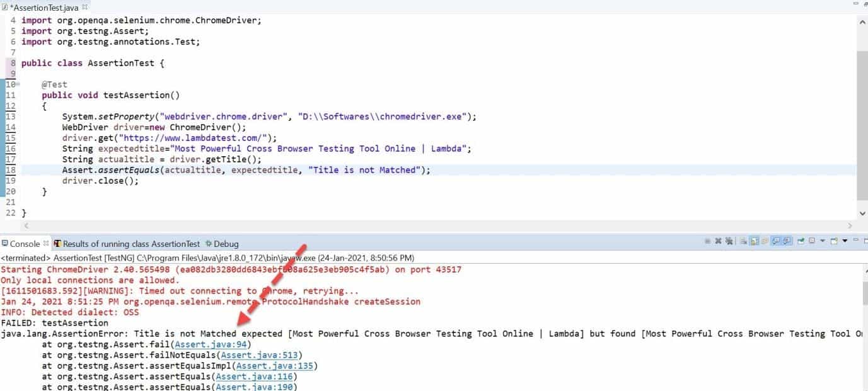Click the terminated AssertionTest [TestNG] launch description

[x=207, y=258]
